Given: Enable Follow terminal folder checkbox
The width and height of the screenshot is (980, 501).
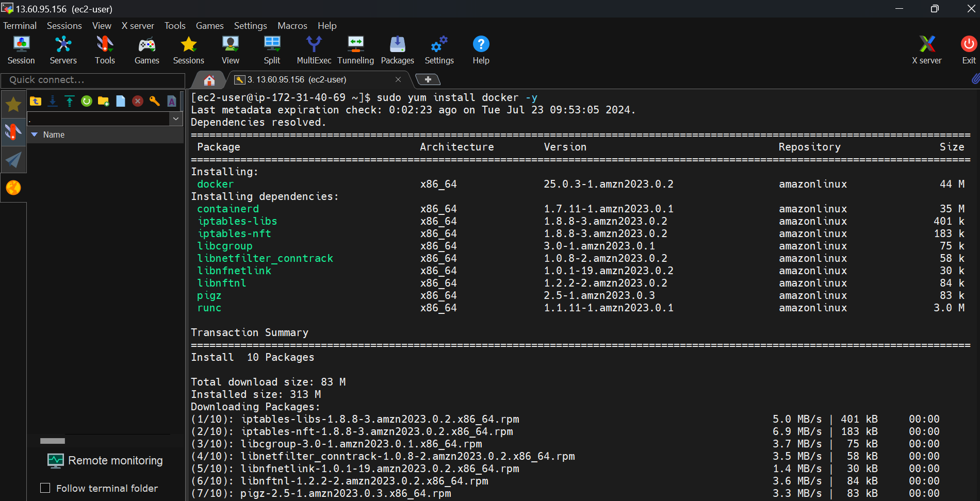Looking at the screenshot, I should [x=45, y=488].
